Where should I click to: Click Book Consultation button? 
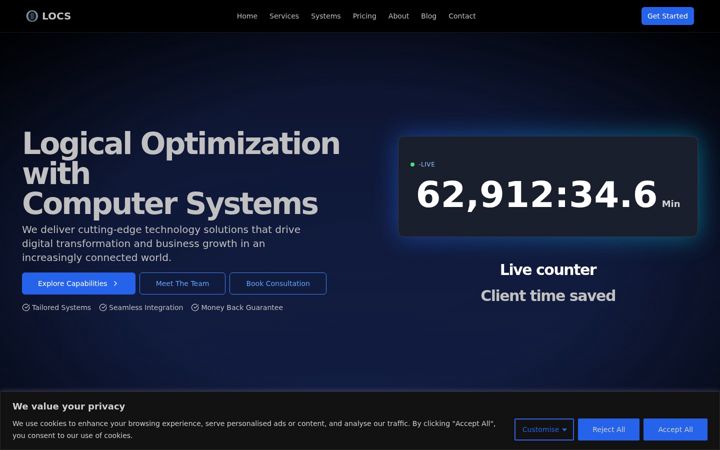pyautogui.click(x=278, y=283)
